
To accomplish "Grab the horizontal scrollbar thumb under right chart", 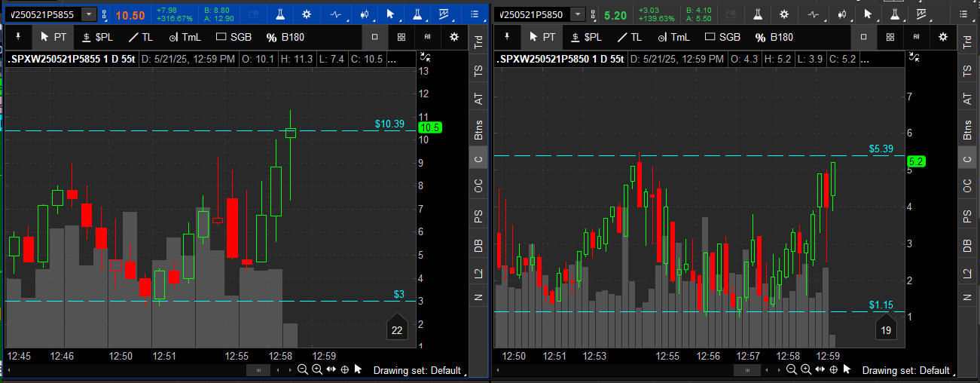I will tap(748, 369).
